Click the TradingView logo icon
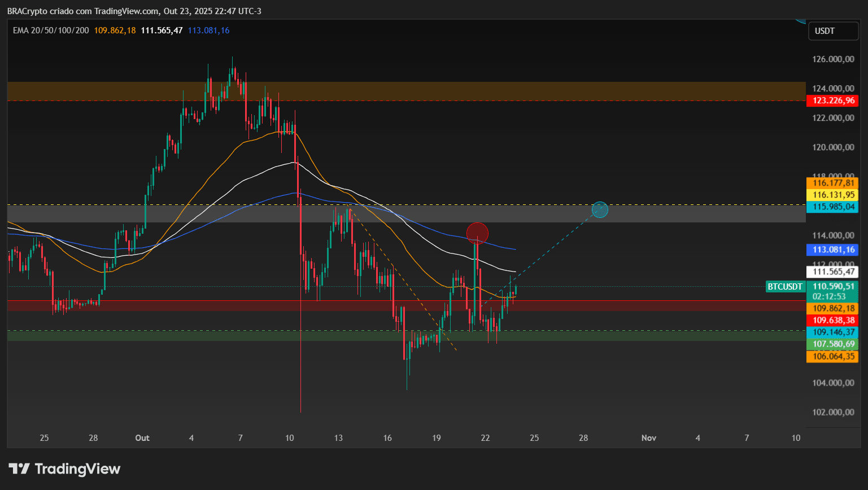The width and height of the screenshot is (868, 490). coord(19,468)
